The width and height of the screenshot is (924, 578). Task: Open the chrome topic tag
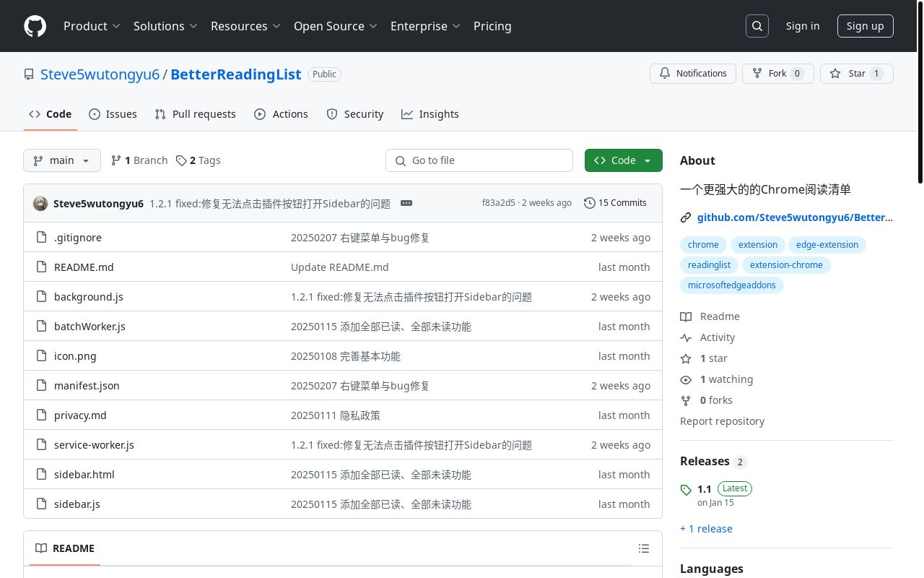(703, 245)
